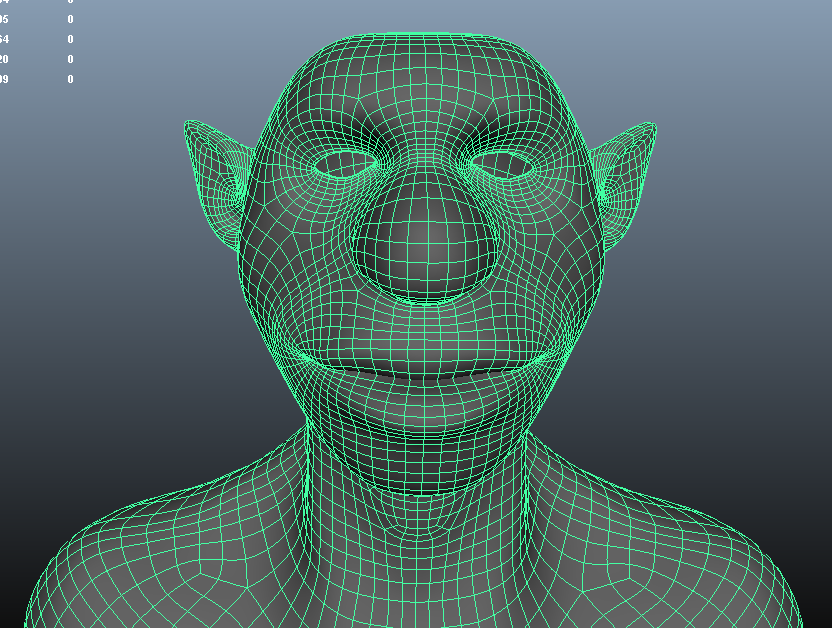Click the tip of the character's nose
Image resolution: width=832 pixels, height=628 pixels.
(427, 248)
